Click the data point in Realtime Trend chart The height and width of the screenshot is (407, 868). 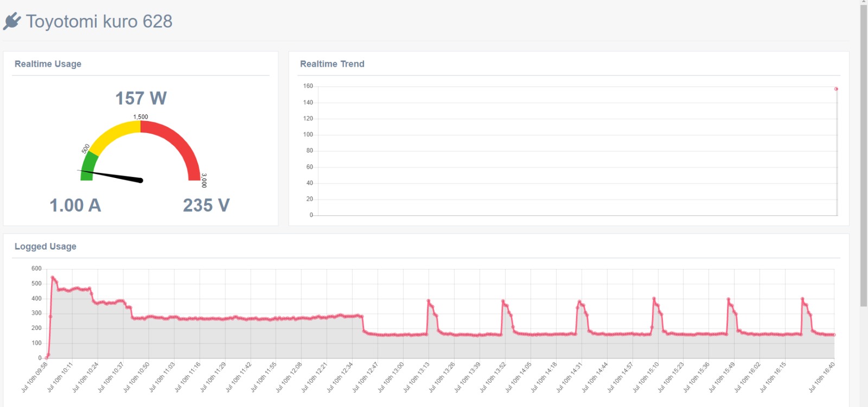[x=836, y=89]
